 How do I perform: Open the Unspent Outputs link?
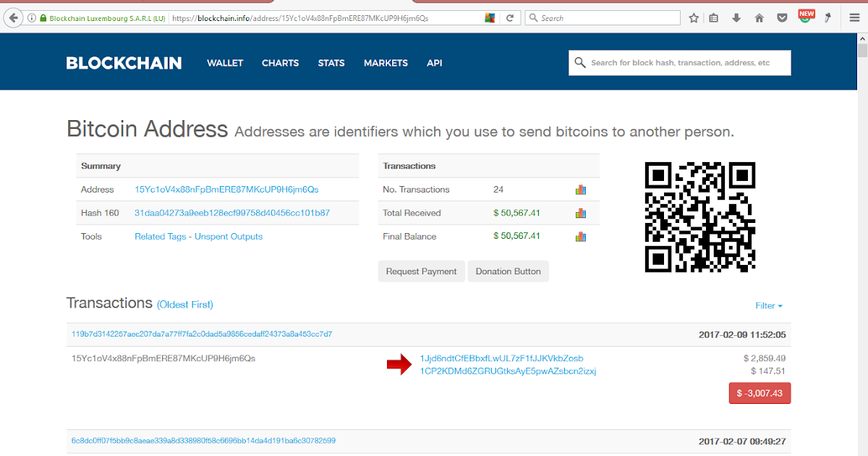tap(229, 237)
